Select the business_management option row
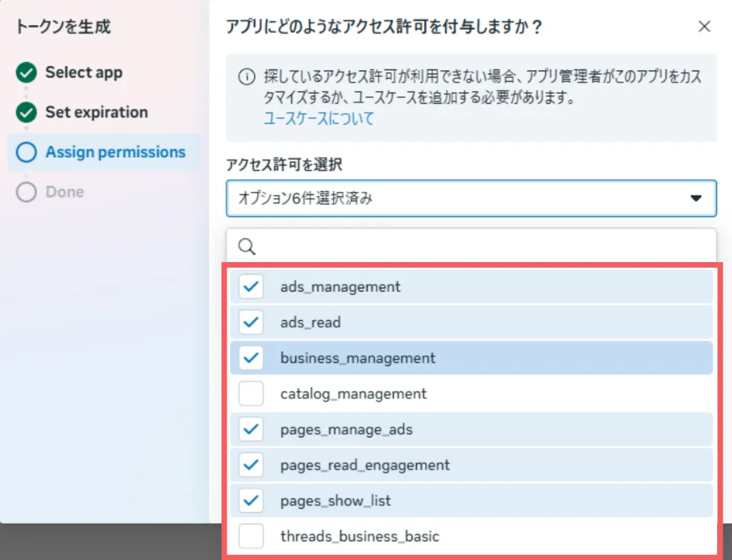732x560 pixels. pyautogui.click(x=357, y=359)
